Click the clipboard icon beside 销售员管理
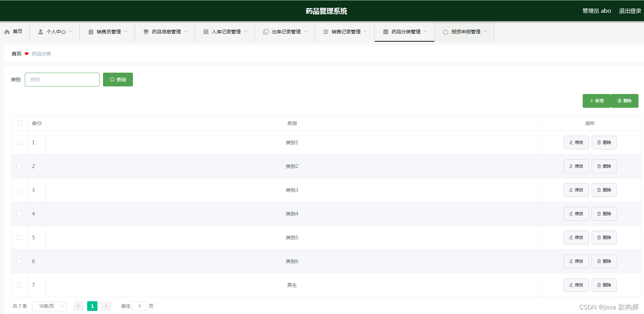Screen dimensions: 644x314 tap(91, 32)
